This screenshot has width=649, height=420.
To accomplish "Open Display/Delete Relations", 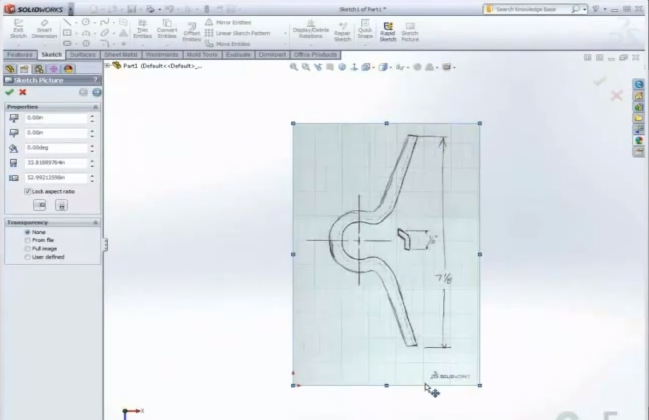I will [310, 29].
